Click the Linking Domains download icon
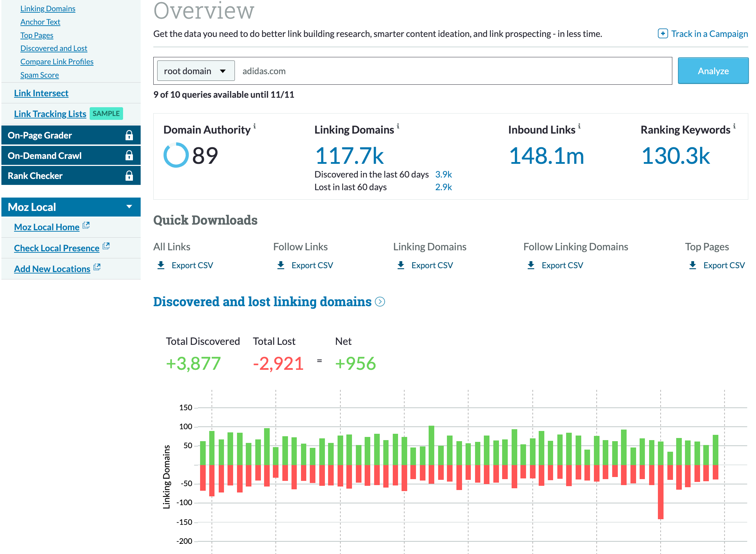Viewport: 756px width, 554px height. pyautogui.click(x=401, y=265)
